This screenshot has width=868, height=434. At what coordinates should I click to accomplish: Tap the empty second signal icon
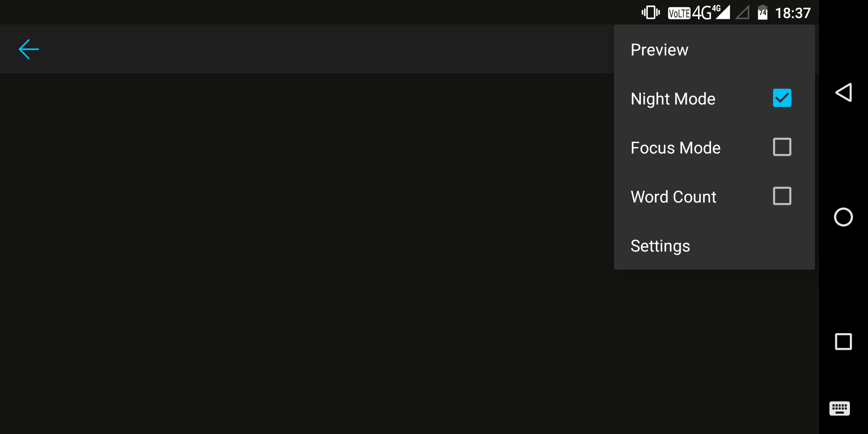pyautogui.click(x=742, y=13)
